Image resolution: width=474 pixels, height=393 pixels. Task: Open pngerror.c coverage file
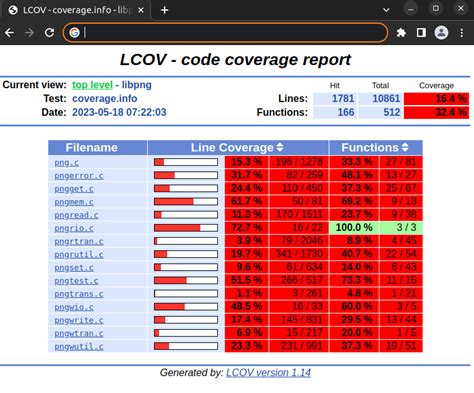(79, 176)
